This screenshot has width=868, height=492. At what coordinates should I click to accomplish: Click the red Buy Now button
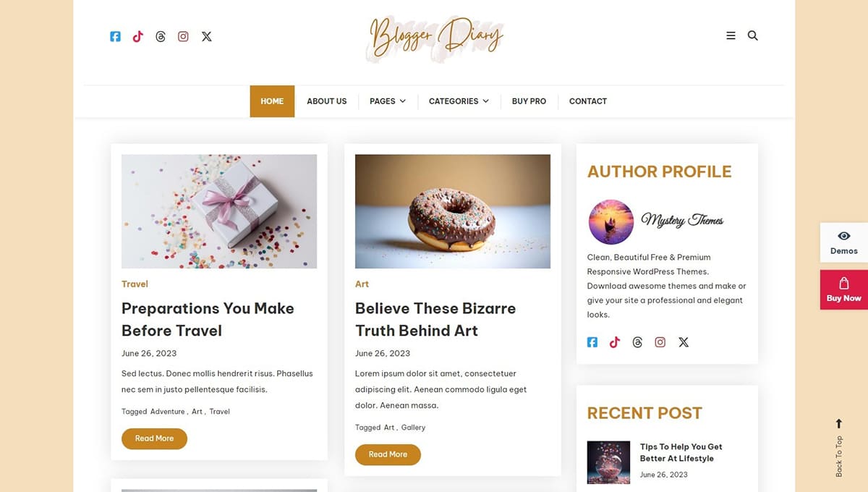(x=844, y=289)
